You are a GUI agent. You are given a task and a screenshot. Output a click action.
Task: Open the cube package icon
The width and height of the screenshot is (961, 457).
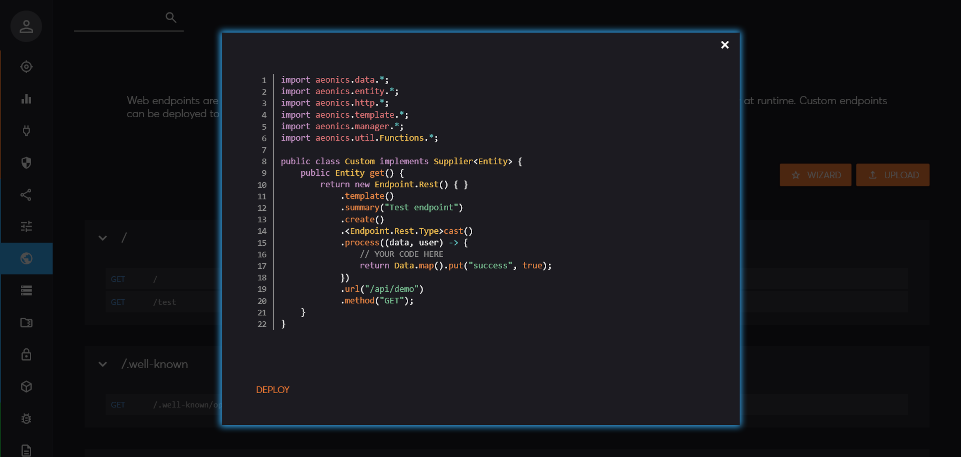[26, 386]
